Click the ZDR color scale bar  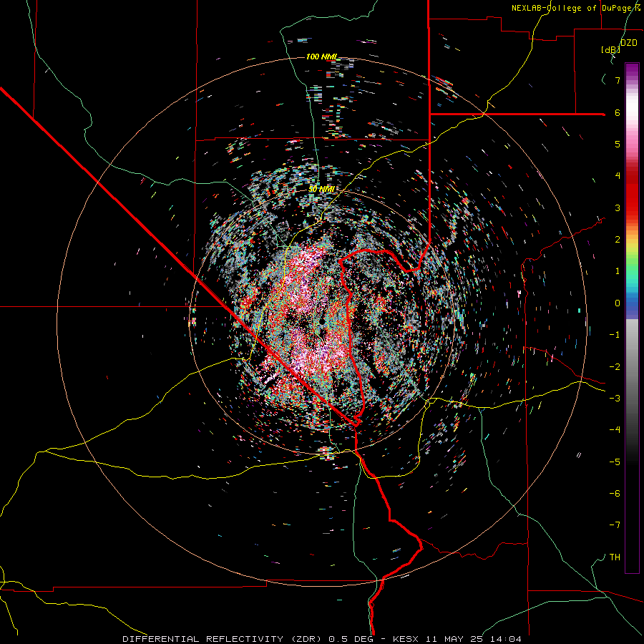coord(632,318)
